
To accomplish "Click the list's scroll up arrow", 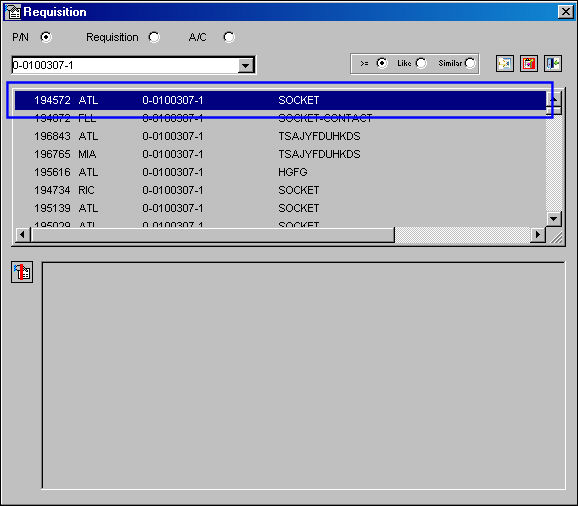I will click(554, 99).
